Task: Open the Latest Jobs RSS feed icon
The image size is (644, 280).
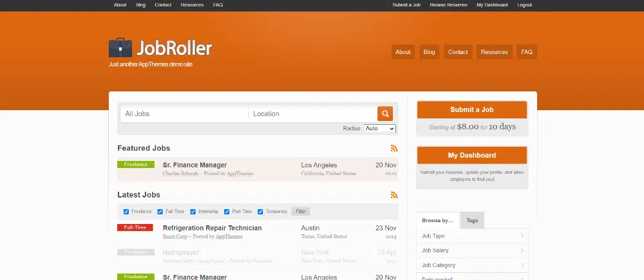Action: (x=394, y=195)
